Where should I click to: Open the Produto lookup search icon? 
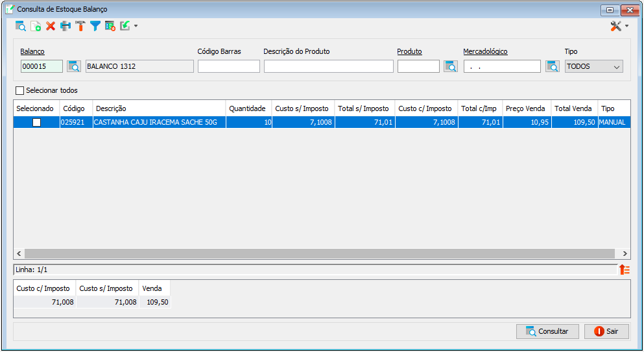point(451,66)
